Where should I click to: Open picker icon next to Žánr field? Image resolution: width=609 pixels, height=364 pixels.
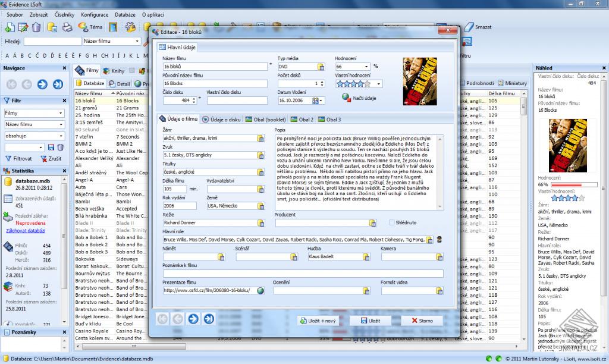260,139
